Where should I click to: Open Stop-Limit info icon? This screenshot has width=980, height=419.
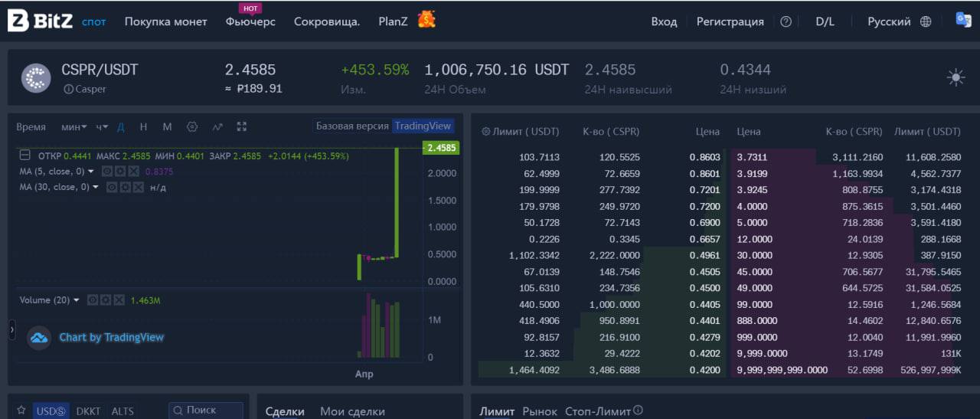638,411
